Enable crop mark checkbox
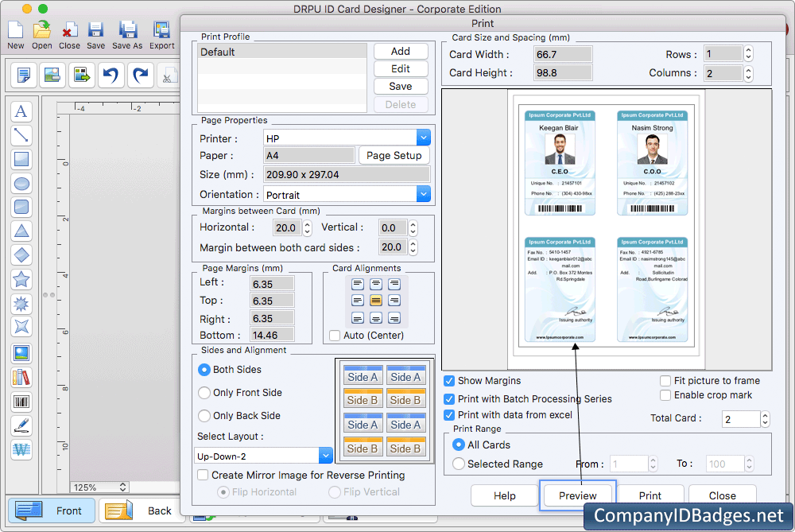 [x=665, y=395]
